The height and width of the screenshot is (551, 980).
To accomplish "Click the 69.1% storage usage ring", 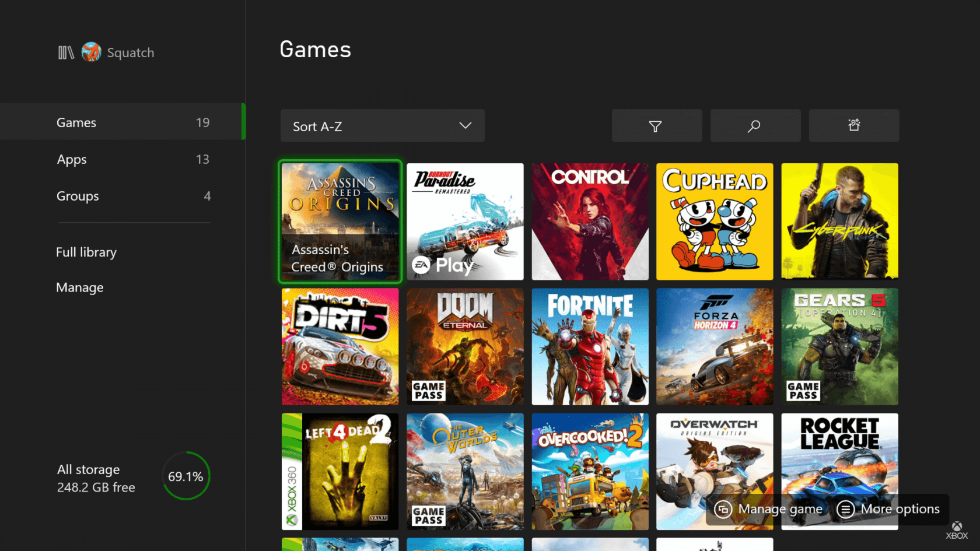I will pyautogui.click(x=186, y=476).
